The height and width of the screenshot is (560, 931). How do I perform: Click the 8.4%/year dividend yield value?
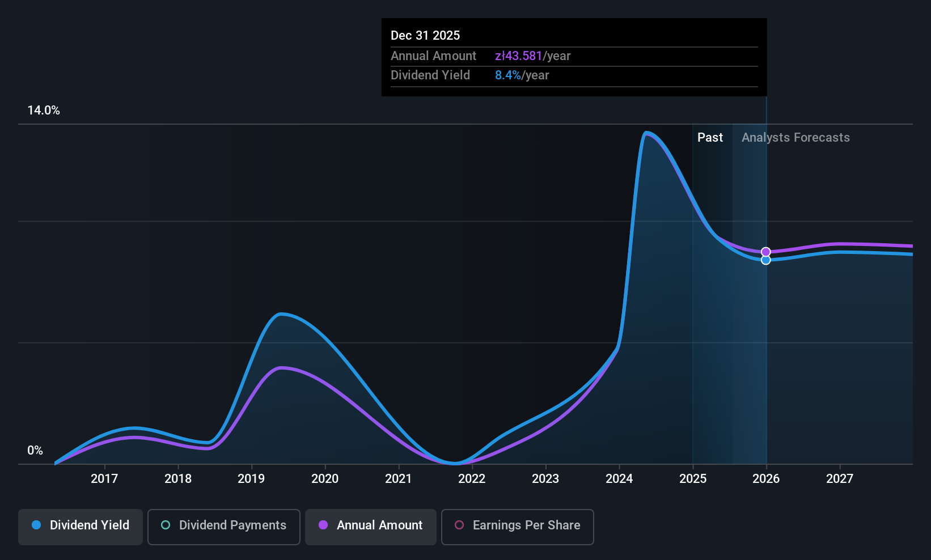[522, 75]
